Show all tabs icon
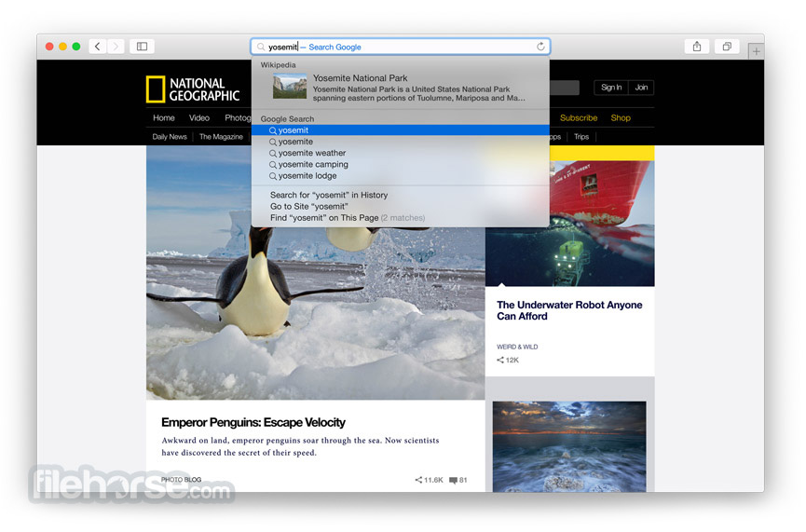This screenshot has width=806, height=532. pos(727,47)
